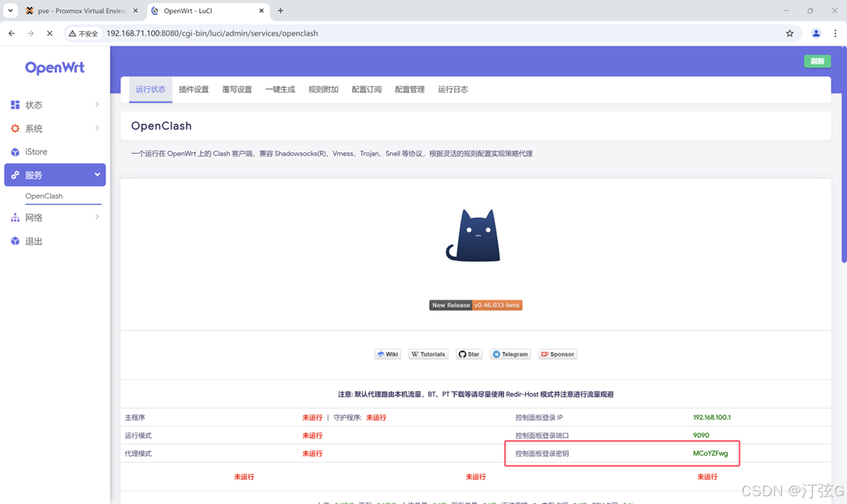Click the green 刷新 refresh button

817,61
